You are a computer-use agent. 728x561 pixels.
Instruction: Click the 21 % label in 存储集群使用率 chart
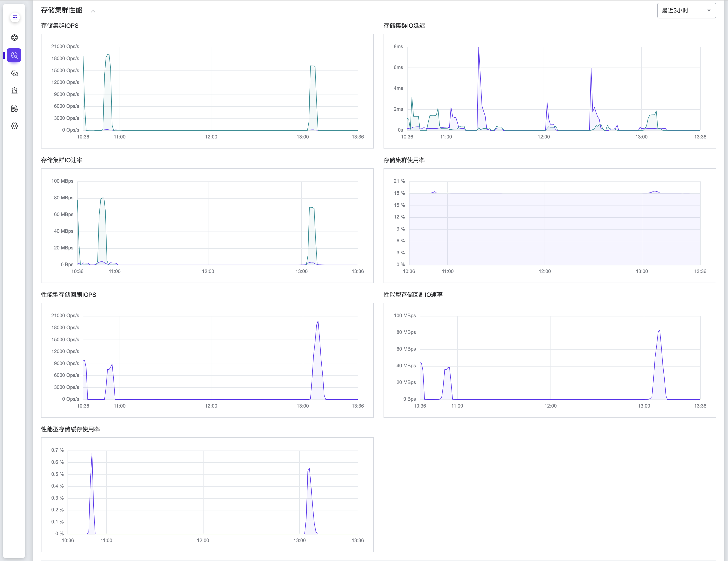pyautogui.click(x=399, y=181)
